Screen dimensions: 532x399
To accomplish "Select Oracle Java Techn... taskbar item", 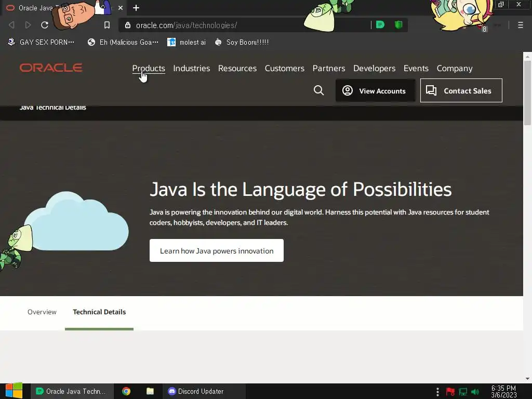I will pos(72,391).
